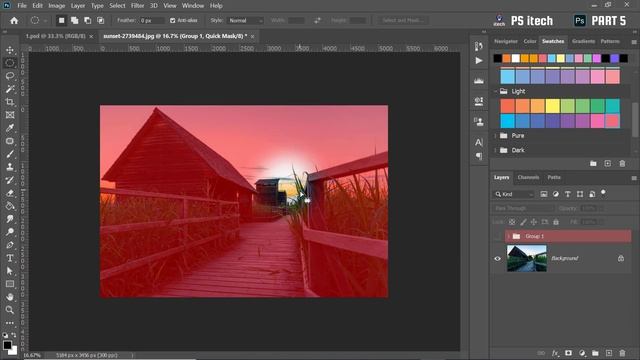640x360 pixels.
Task: Select the Smudge tool
Action: 10,219
